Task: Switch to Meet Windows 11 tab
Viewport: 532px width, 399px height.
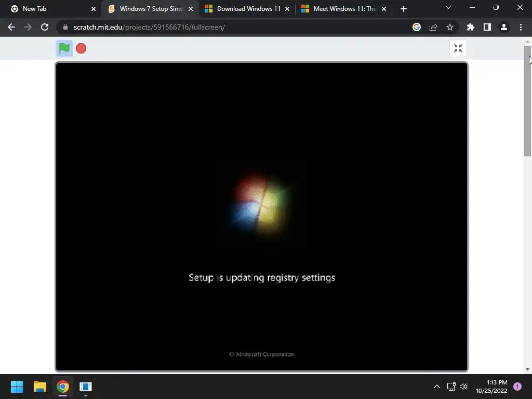Action: point(344,9)
